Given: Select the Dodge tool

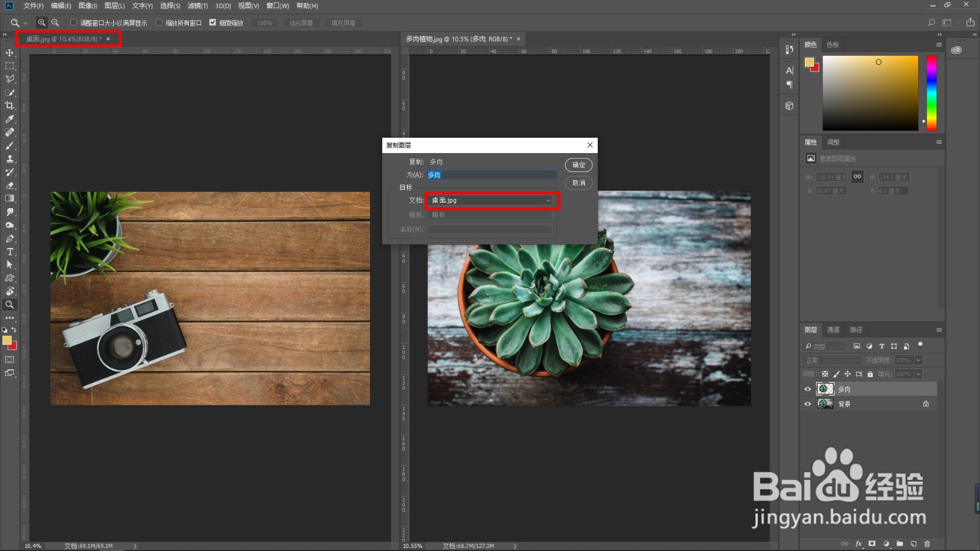Looking at the screenshot, I should point(10,225).
